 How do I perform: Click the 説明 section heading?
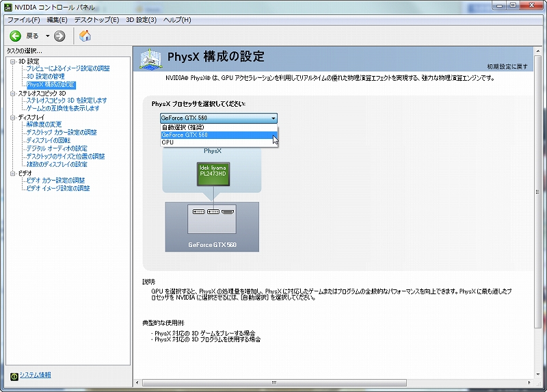[x=148, y=282]
